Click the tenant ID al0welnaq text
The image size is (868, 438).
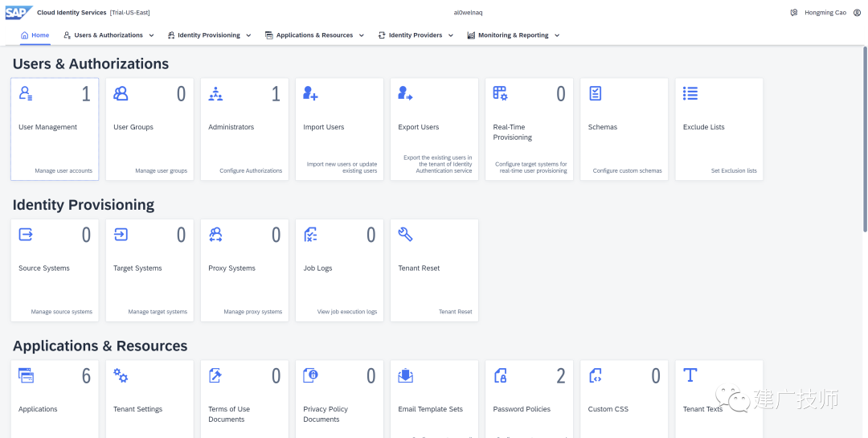click(x=468, y=12)
